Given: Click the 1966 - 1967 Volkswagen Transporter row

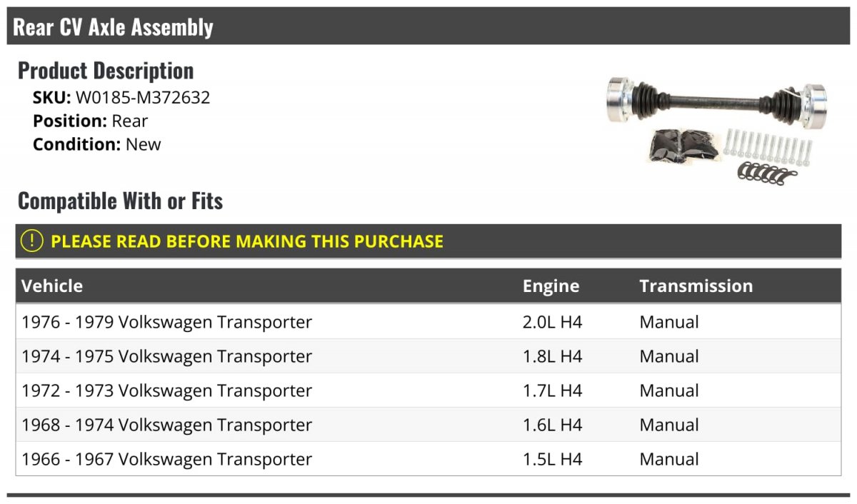Looking at the screenshot, I should click(428, 459).
